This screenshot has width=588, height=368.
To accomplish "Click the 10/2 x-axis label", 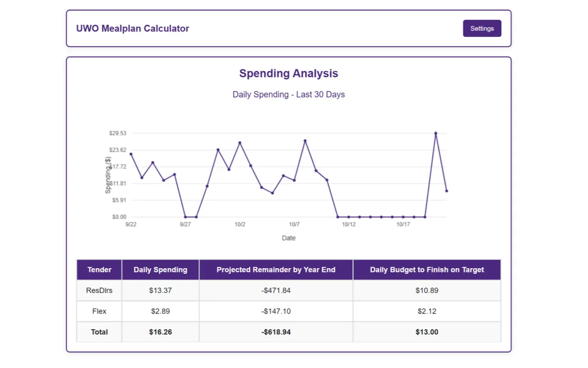I will (x=240, y=224).
